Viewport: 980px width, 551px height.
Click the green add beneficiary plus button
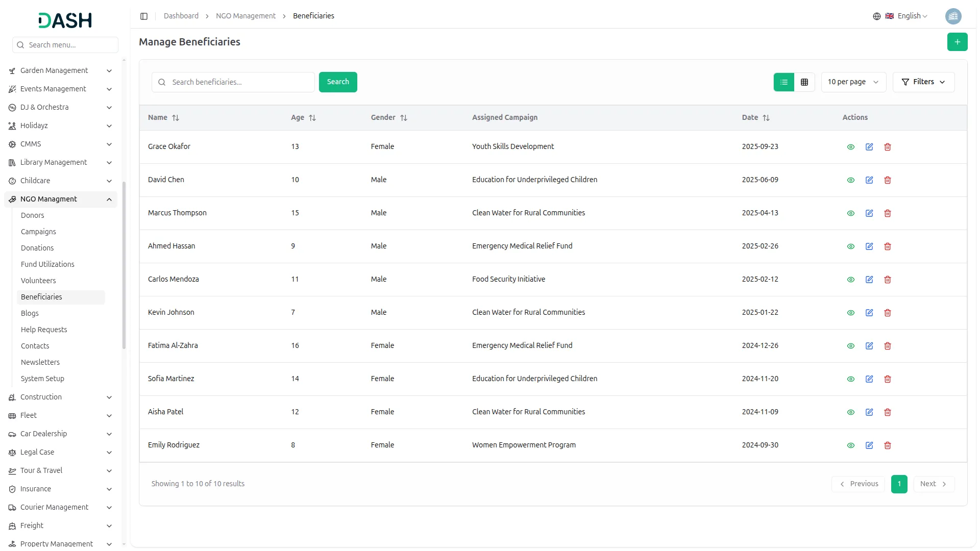[x=957, y=42]
